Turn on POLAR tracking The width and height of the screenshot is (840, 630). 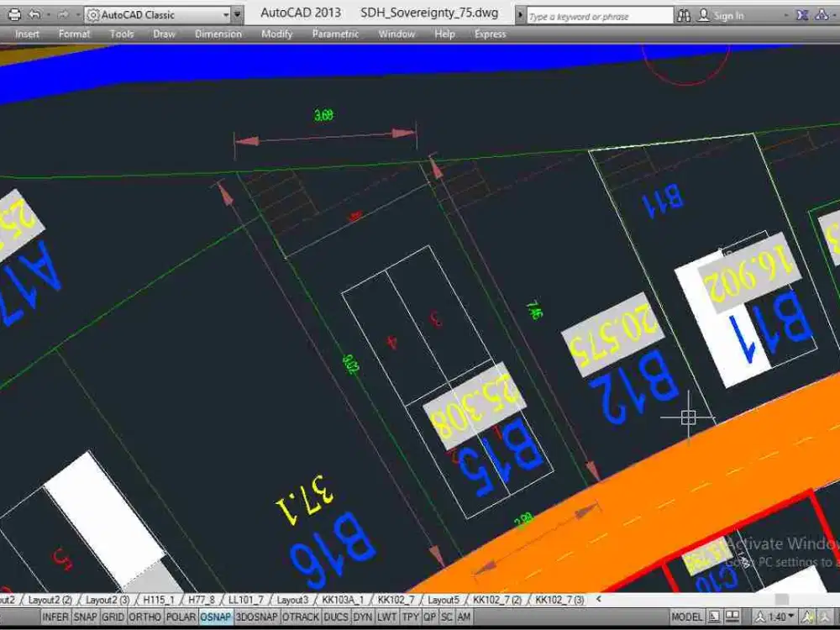181,617
